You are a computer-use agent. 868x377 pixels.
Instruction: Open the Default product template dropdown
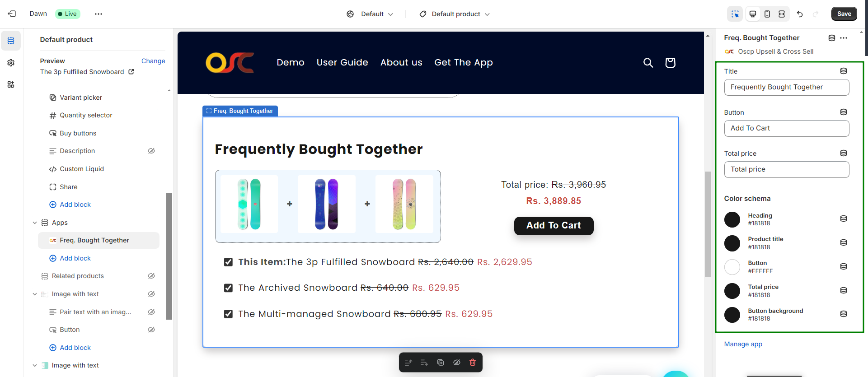456,14
